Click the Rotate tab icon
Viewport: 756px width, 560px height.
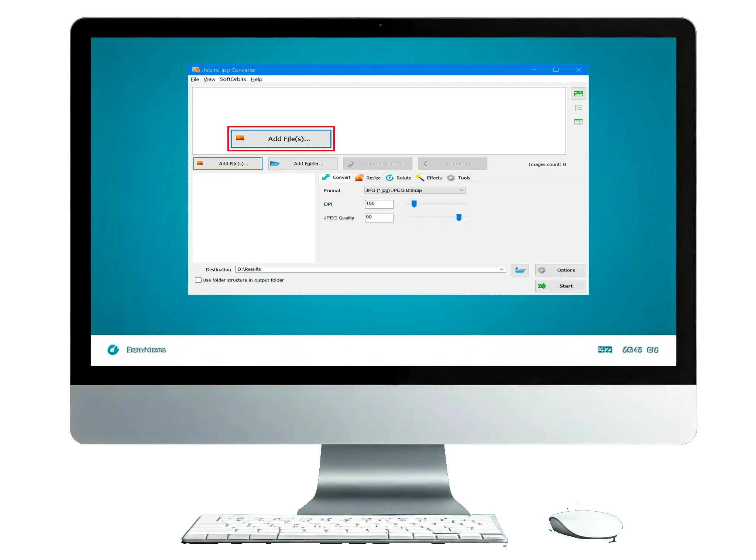point(391,177)
